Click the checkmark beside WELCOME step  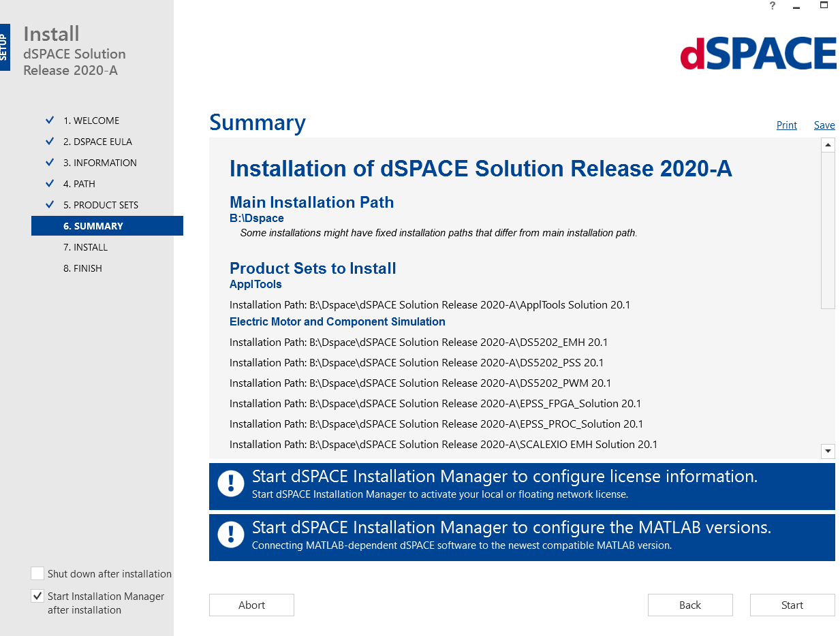click(x=49, y=120)
